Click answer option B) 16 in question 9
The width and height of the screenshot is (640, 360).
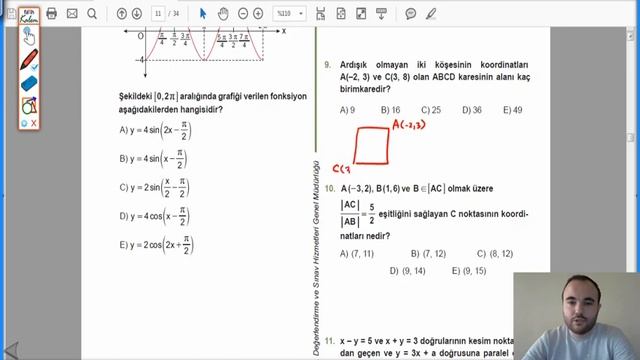(391, 110)
